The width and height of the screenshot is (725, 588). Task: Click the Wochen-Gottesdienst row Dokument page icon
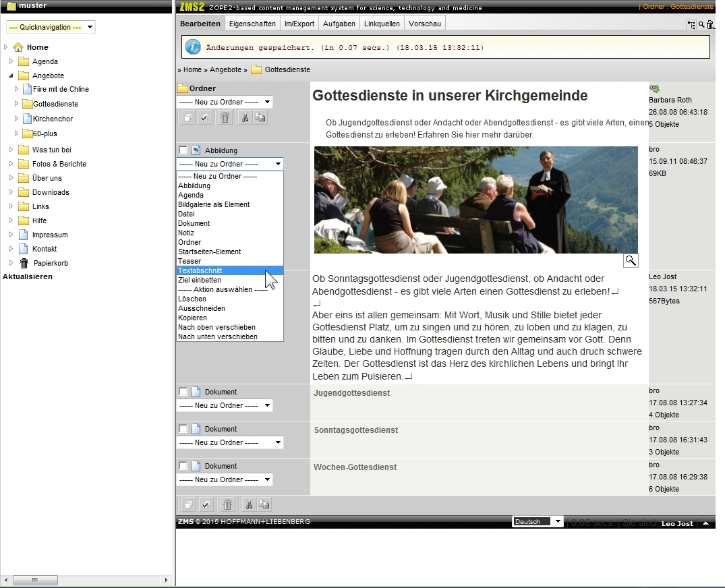click(x=196, y=465)
